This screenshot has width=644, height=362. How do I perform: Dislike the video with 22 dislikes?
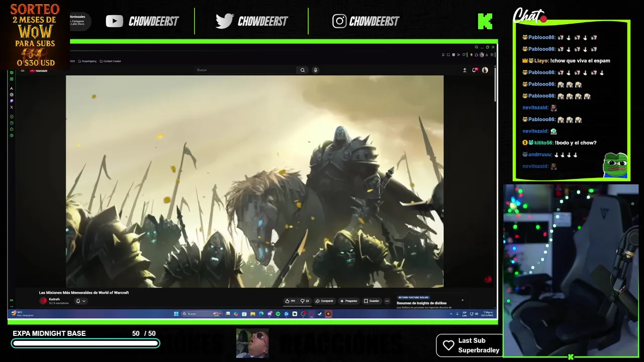(305, 301)
